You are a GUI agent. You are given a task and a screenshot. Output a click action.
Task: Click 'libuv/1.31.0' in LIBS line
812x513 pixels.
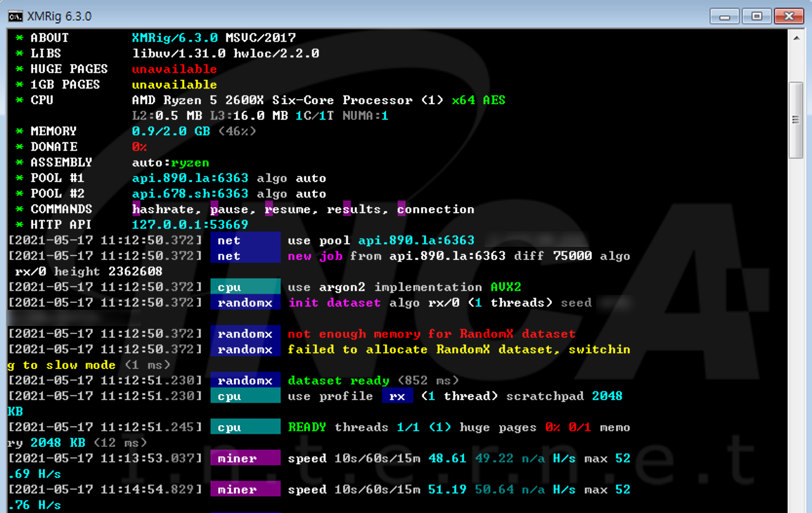pos(179,54)
